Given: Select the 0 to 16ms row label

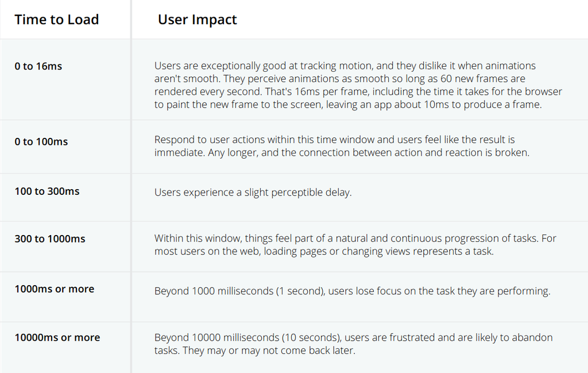Looking at the screenshot, I should tap(38, 67).
